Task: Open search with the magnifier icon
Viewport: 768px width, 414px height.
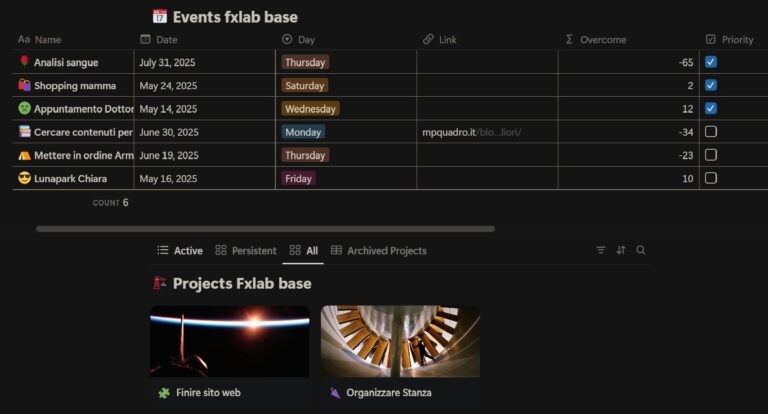Action: point(641,250)
